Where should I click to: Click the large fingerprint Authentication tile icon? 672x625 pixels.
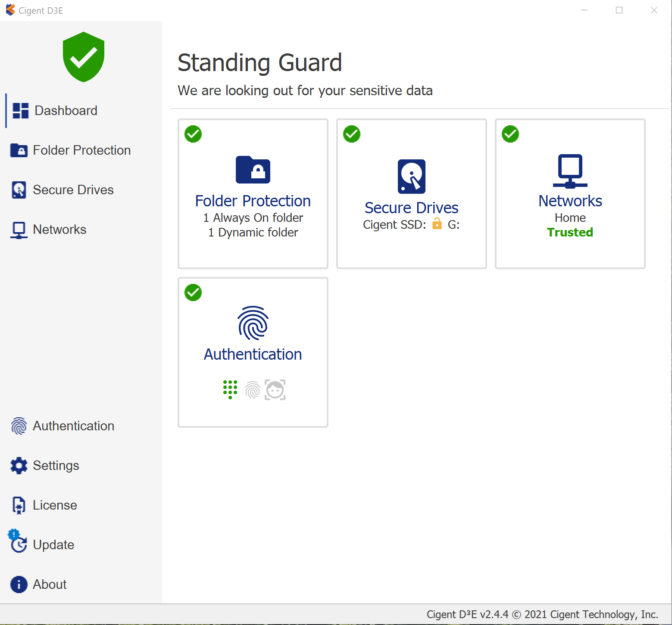[253, 323]
